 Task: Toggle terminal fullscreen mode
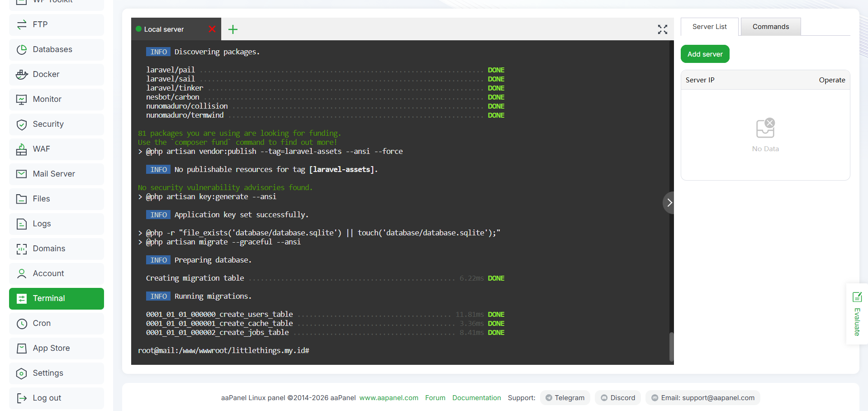(663, 29)
